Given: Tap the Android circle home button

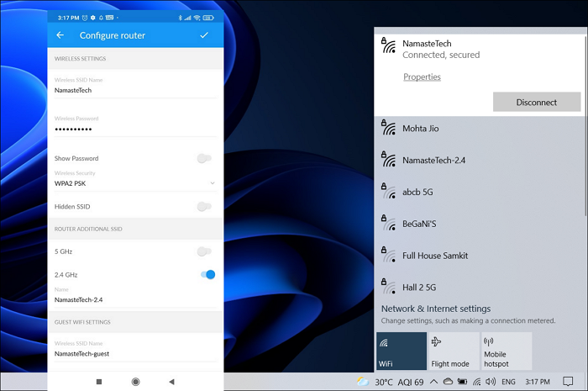Looking at the screenshot, I should pyautogui.click(x=136, y=382).
